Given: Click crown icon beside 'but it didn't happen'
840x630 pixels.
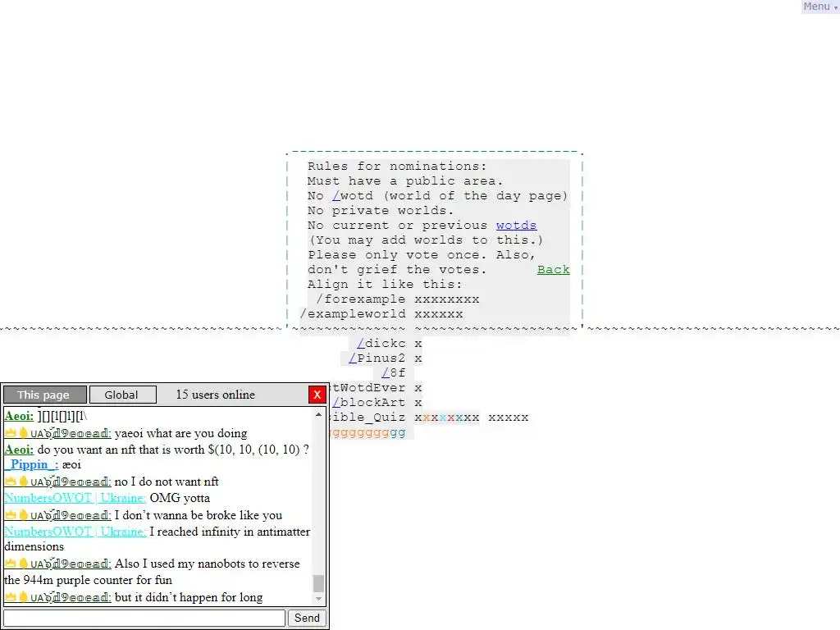Looking at the screenshot, I should [x=10, y=597].
